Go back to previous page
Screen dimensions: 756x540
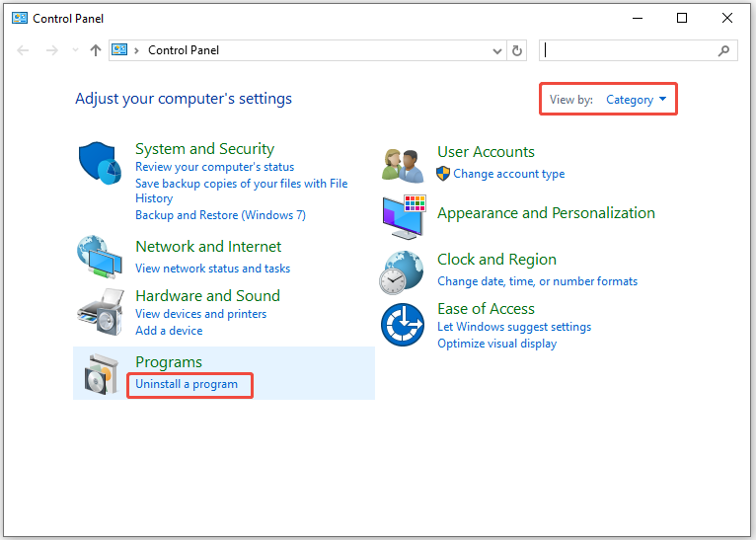[x=23, y=50]
